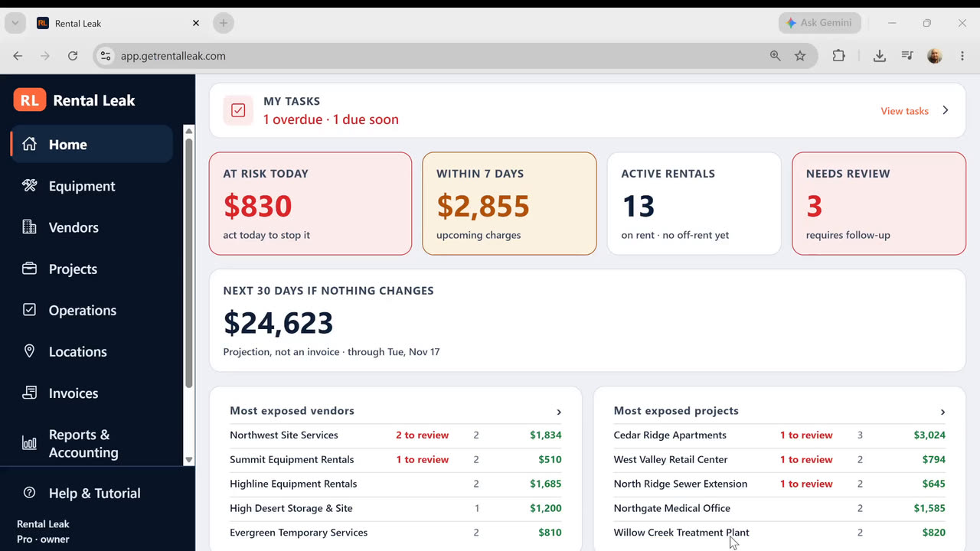This screenshot has height=551, width=980.
Task: Click the address bar URL field
Action: [455, 56]
